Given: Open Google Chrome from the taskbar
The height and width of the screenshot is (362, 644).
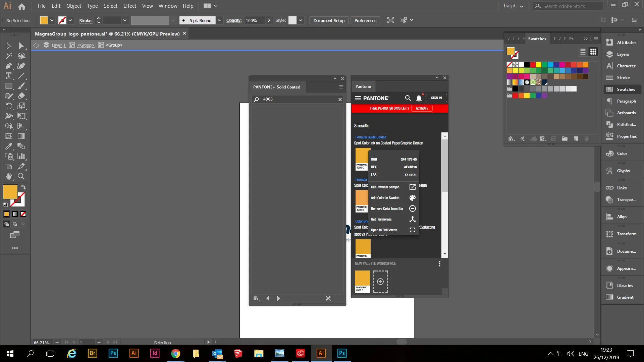Looking at the screenshot, I should [x=175, y=353].
